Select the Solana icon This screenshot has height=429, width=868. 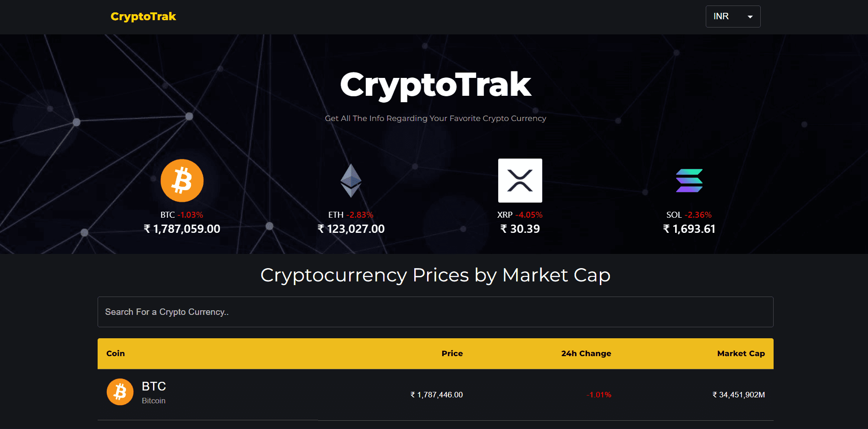tap(689, 180)
